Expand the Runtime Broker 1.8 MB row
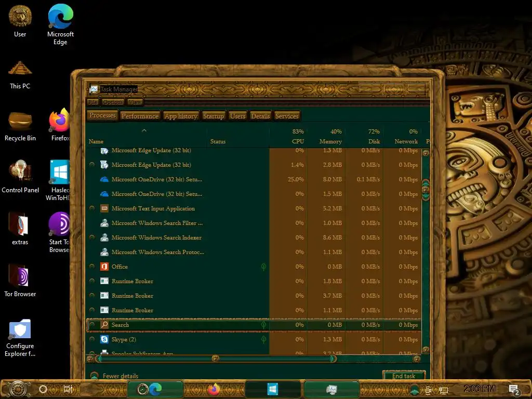532x399 pixels. click(x=91, y=281)
